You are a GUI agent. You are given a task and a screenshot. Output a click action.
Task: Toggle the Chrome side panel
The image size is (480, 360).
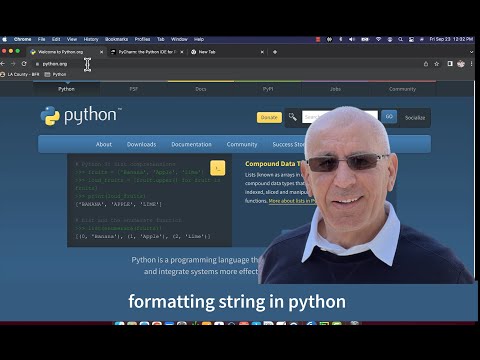point(450,64)
